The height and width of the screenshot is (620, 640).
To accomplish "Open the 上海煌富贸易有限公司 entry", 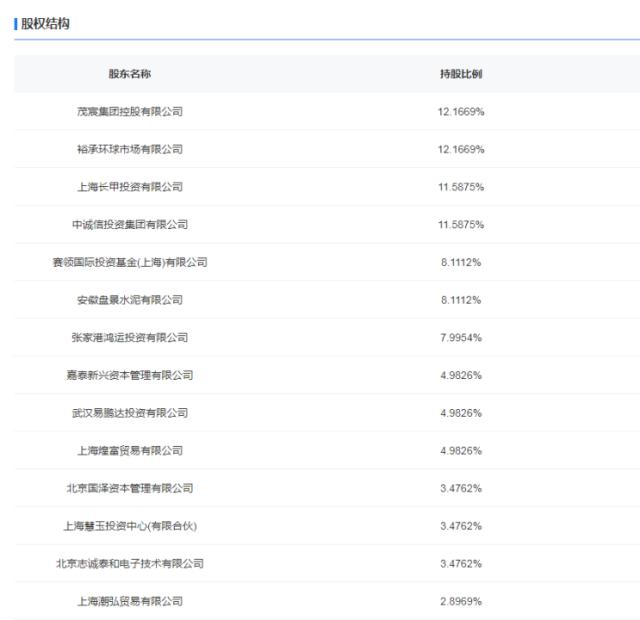I will pyautogui.click(x=130, y=450).
